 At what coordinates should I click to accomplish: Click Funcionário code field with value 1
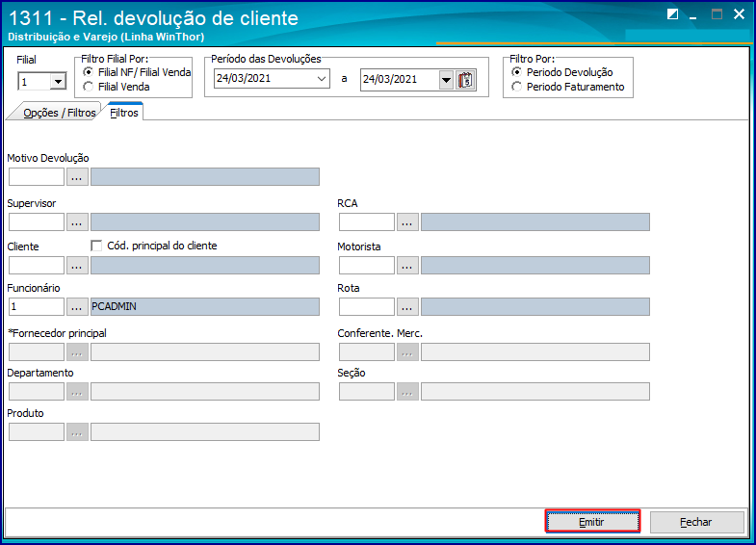[x=37, y=307]
